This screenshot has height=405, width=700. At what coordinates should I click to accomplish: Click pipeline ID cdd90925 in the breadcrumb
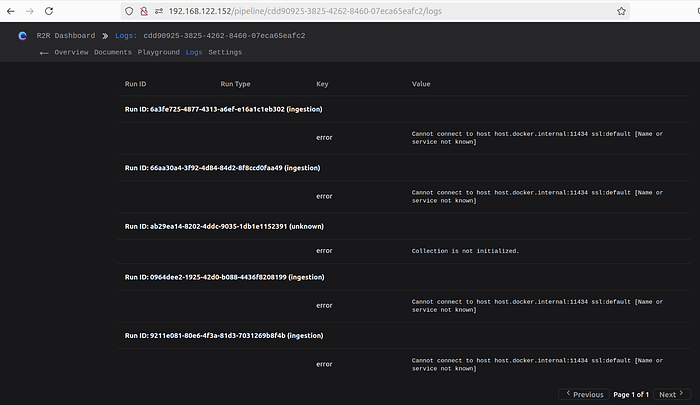tap(224, 36)
